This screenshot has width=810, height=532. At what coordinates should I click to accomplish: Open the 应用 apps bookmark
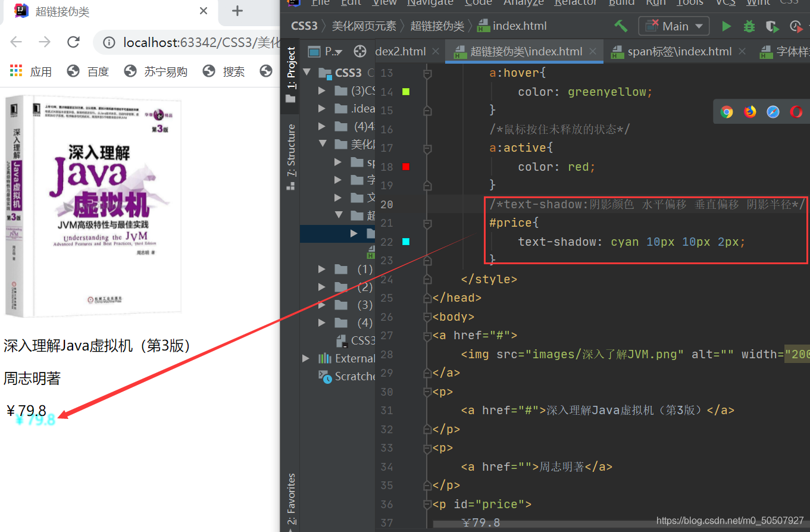(31, 71)
